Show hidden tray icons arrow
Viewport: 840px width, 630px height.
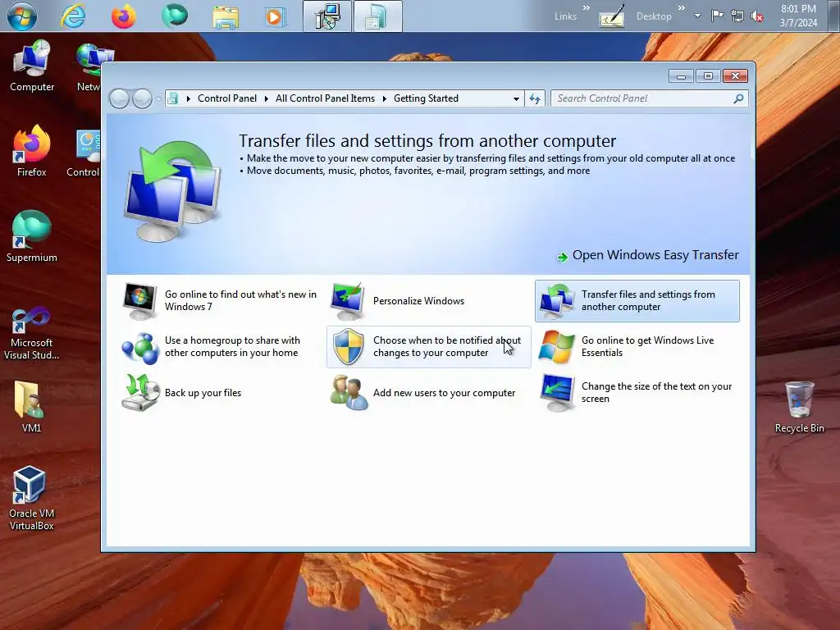(697, 16)
